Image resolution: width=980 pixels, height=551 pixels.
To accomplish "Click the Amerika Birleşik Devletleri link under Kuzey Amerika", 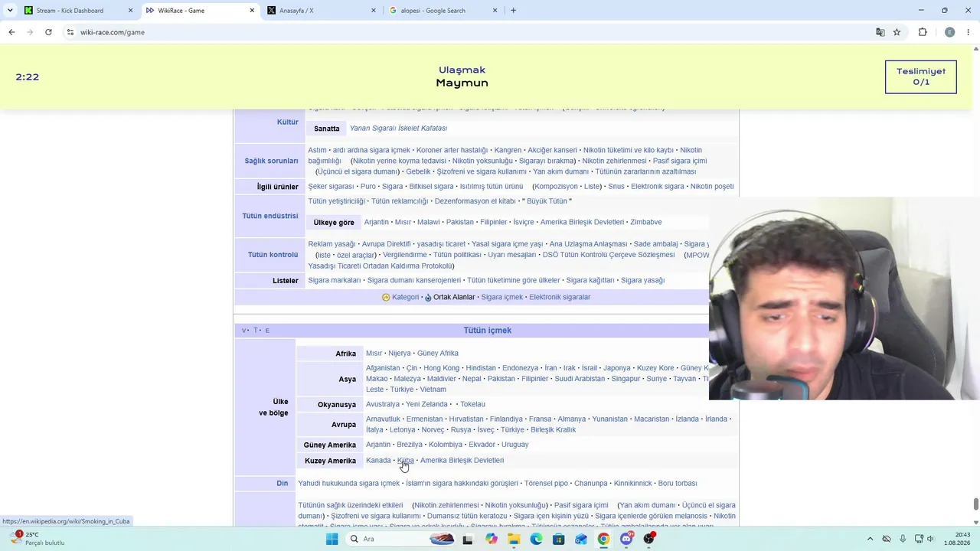I will 462,460.
